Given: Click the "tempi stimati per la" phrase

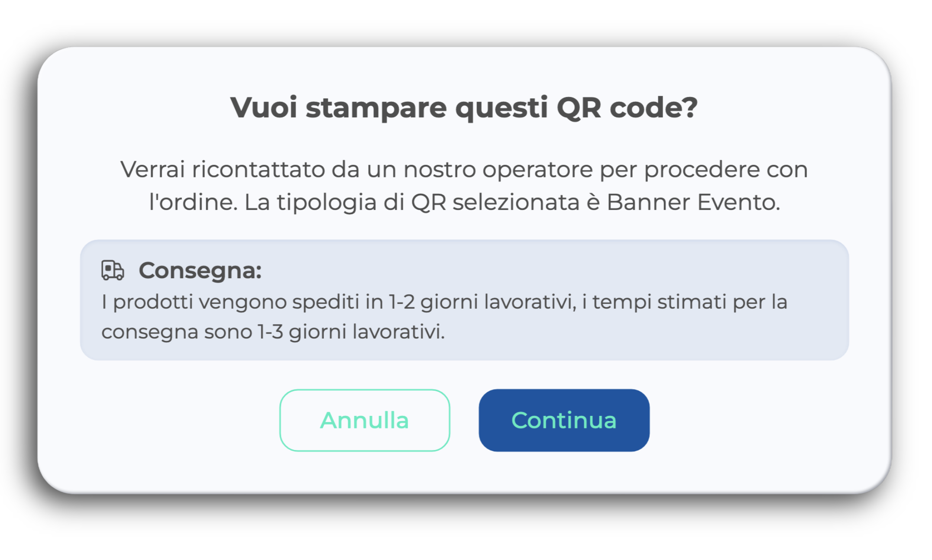Looking at the screenshot, I should point(690,302).
